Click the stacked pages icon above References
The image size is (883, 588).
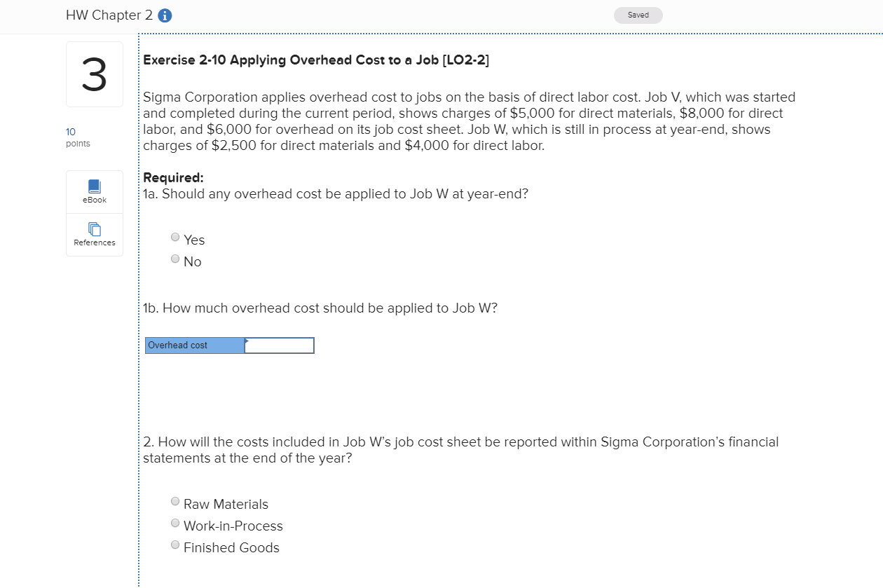coord(94,228)
